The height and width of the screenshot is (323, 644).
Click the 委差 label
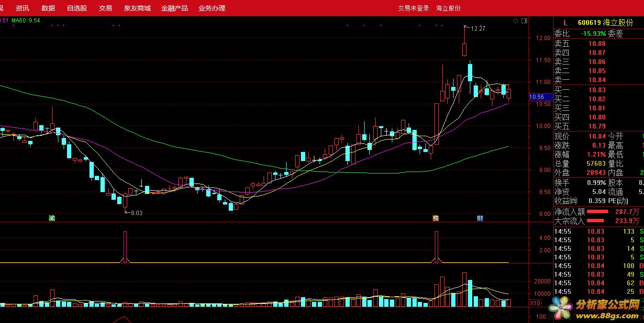point(616,33)
